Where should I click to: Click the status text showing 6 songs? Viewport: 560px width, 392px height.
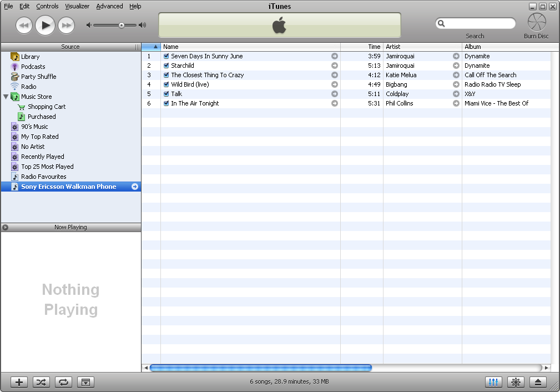289,381
